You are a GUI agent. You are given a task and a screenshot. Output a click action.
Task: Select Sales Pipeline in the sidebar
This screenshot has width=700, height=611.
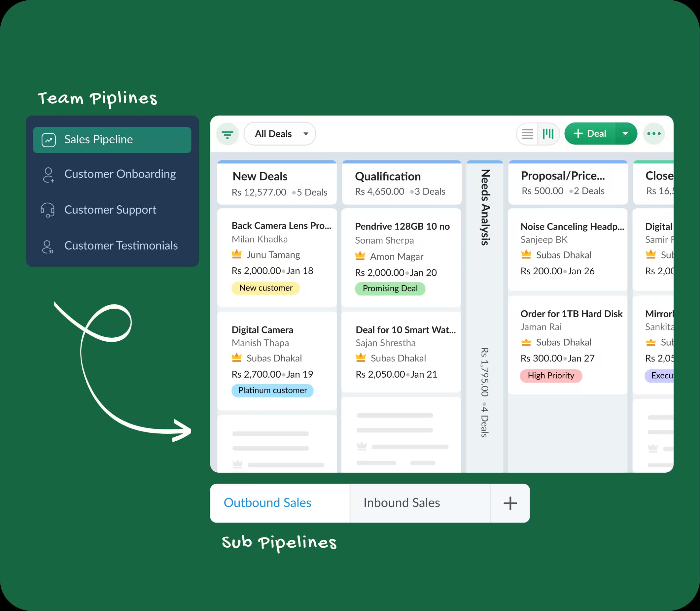(112, 140)
